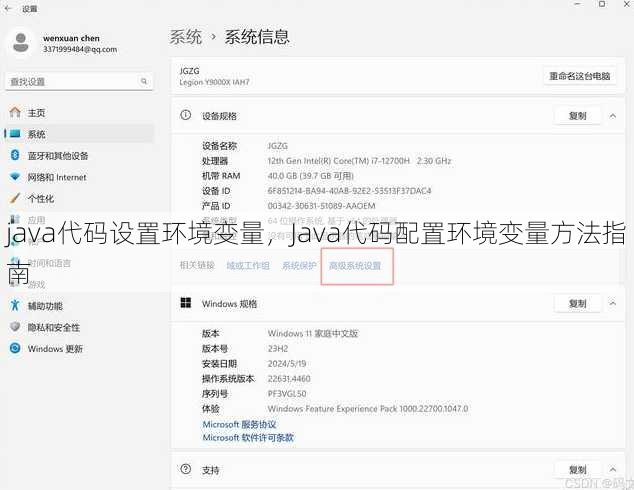Image resolution: width=634 pixels, height=490 pixels.
Task: Copy device specs with 设备规格 复制 button
Action: [x=577, y=116]
